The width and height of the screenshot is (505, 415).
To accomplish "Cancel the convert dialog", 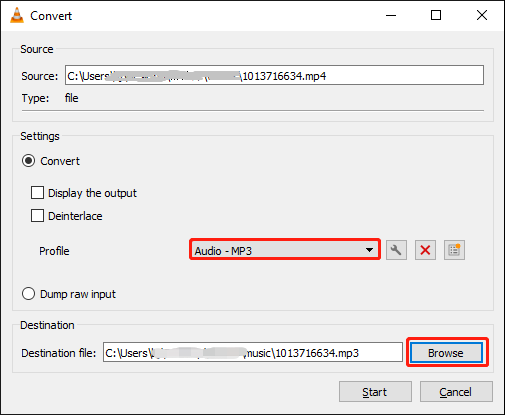I will click(x=456, y=392).
